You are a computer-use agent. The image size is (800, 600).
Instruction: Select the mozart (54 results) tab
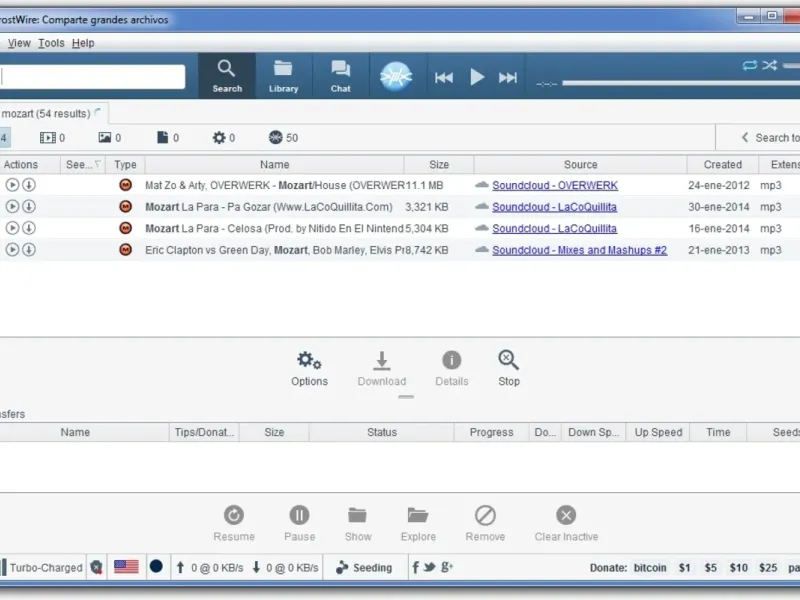coord(46,113)
